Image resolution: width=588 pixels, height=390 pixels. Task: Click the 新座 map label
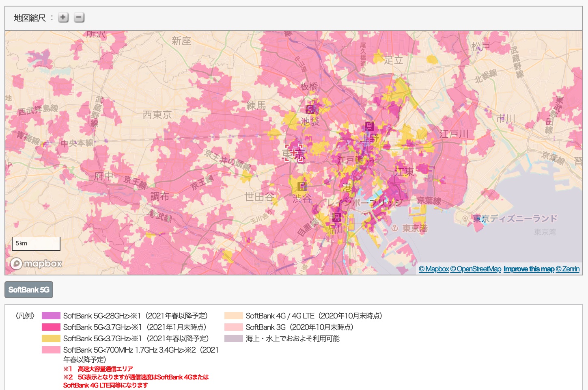(x=181, y=41)
